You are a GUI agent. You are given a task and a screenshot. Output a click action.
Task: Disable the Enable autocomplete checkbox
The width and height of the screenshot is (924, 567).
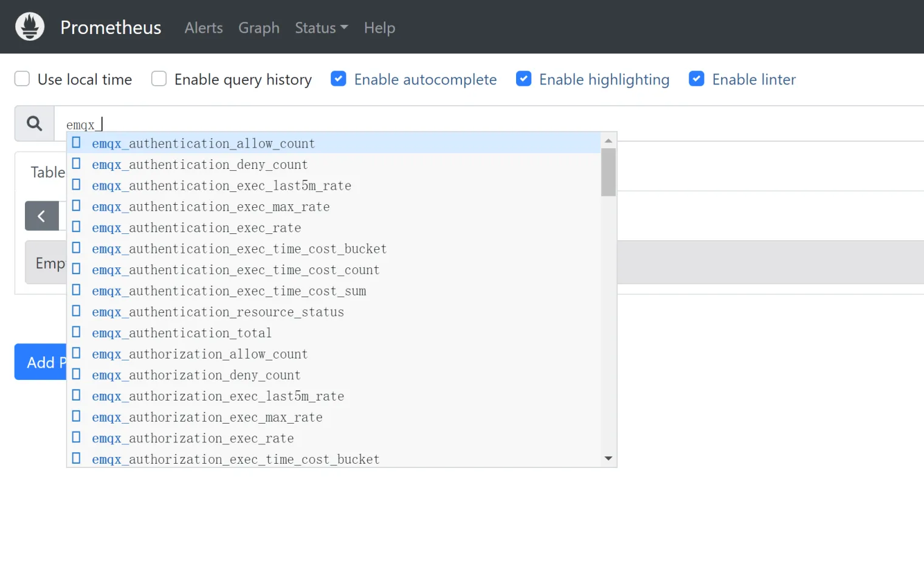tap(339, 79)
